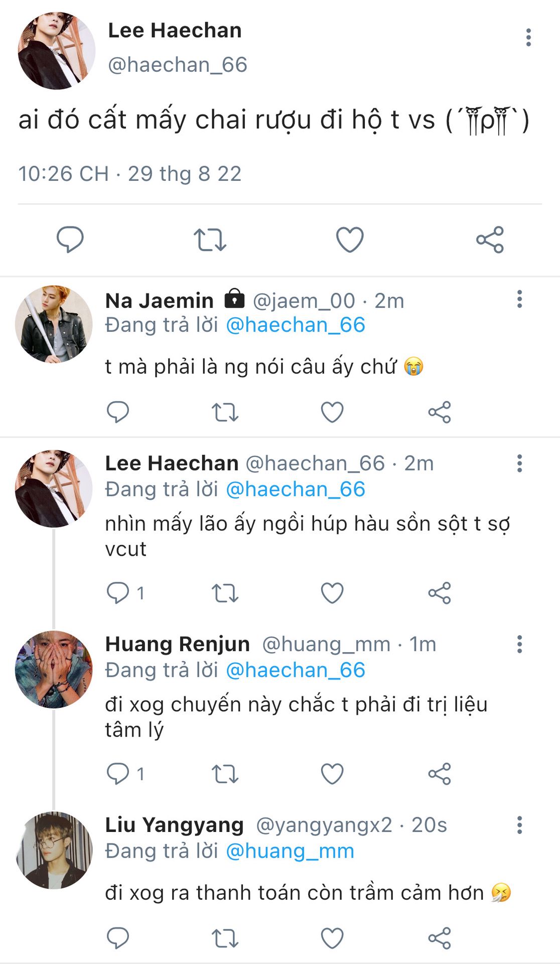Viewport: 560px width, 964px height.
Task: Click @huang_mm mention in Yangyang's reply
Action: pyautogui.click(x=290, y=851)
